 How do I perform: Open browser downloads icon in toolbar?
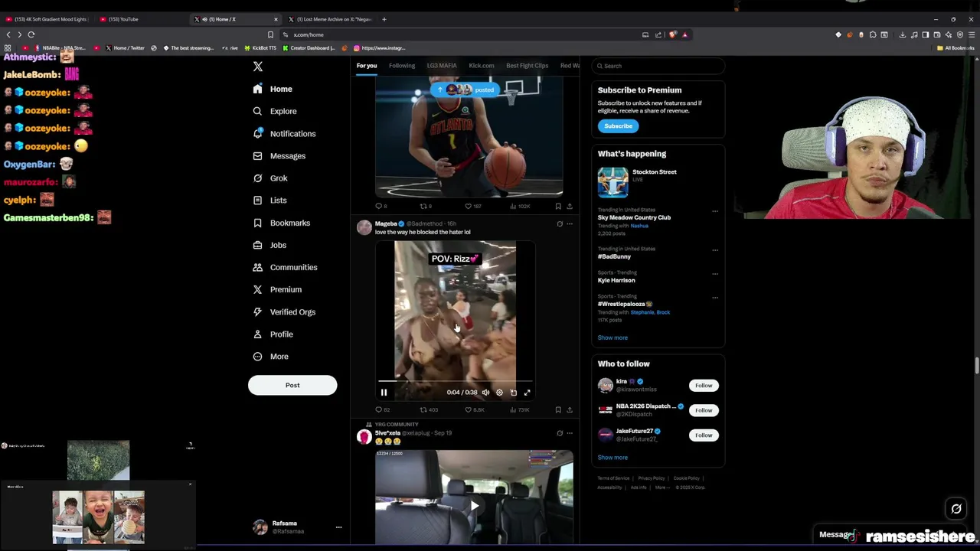pyautogui.click(x=903, y=34)
